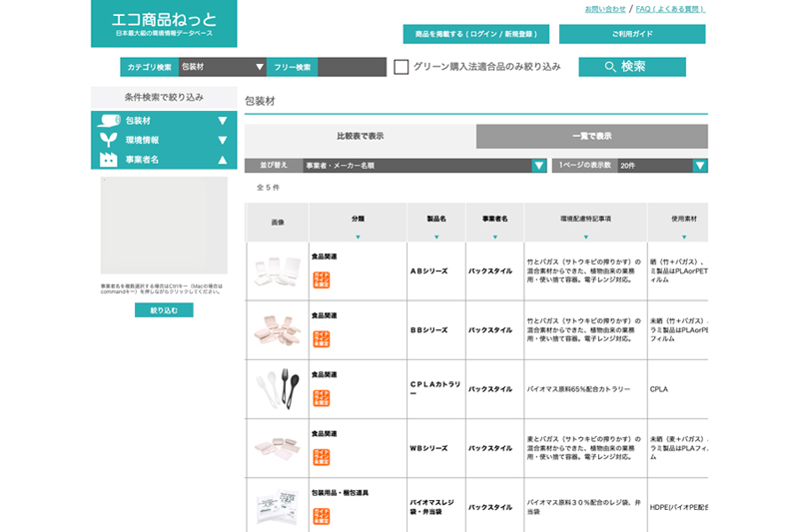Click the 商品を掲載する login button
The width and height of the screenshot is (799, 532).
point(476,34)
